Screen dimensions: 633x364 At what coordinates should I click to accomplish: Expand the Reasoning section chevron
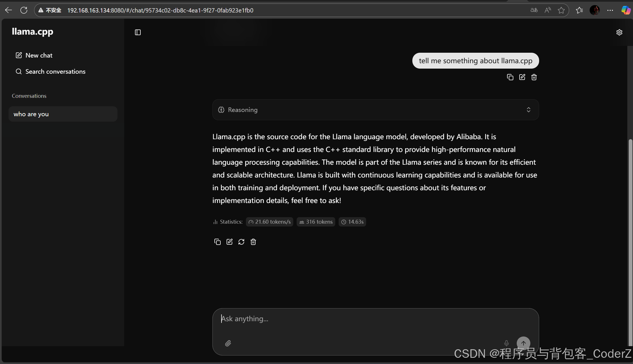pyautogui.click(x=529, y=110)
